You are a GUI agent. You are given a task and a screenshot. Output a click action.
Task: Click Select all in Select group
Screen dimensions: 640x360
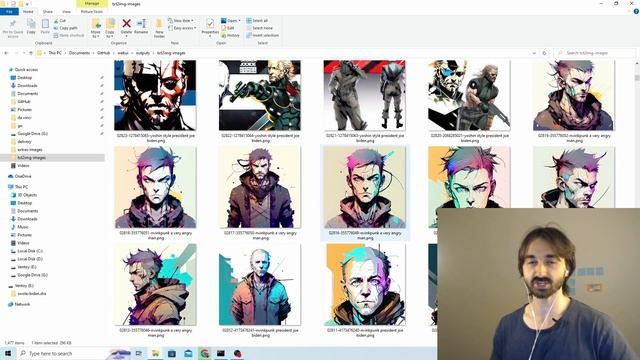[257, 20]
